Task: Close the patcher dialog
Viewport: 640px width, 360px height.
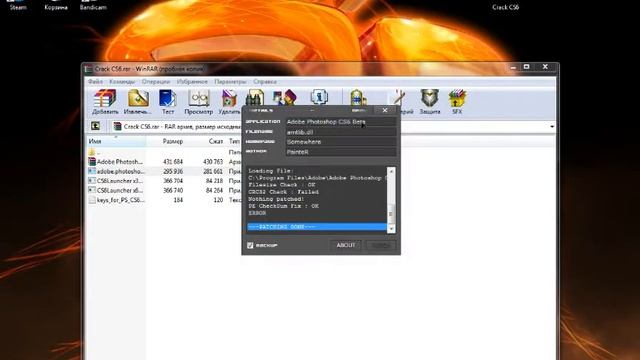Action: point(385,110)
